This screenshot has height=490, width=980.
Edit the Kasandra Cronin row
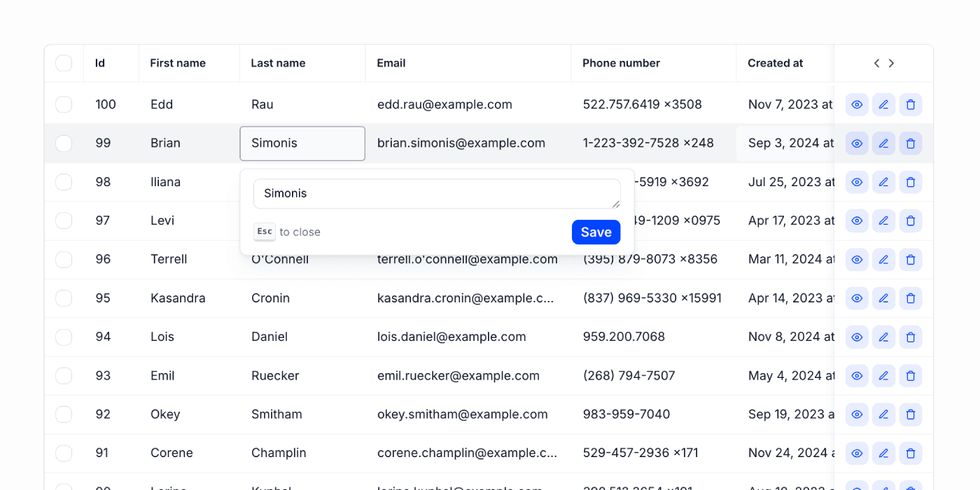pyautogui.click(x=883, y=298)
